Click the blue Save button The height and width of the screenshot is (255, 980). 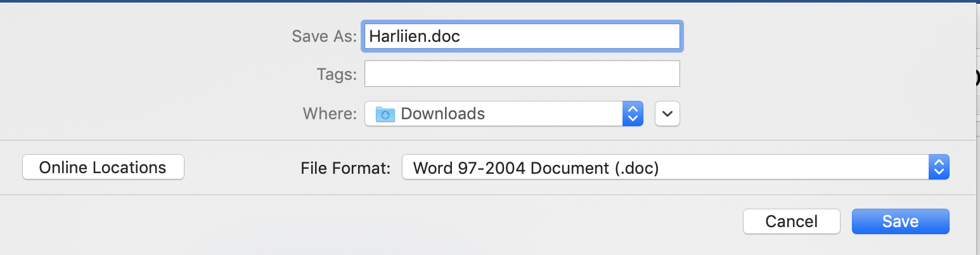[x=901, y=221]
